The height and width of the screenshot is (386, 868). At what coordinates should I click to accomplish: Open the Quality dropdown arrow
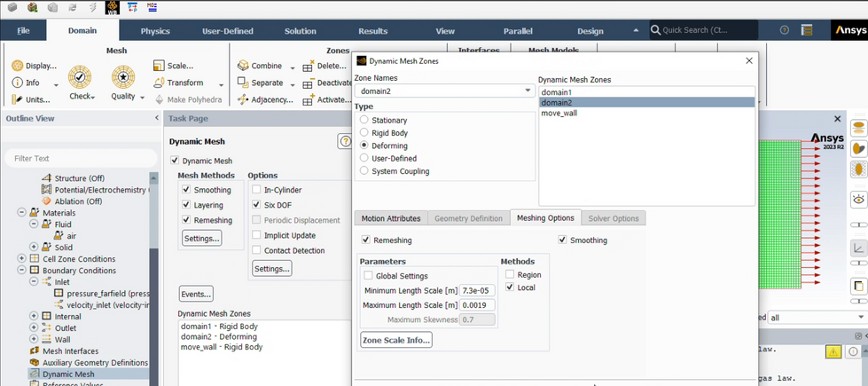pyautogui.click(x=142, y=98)
